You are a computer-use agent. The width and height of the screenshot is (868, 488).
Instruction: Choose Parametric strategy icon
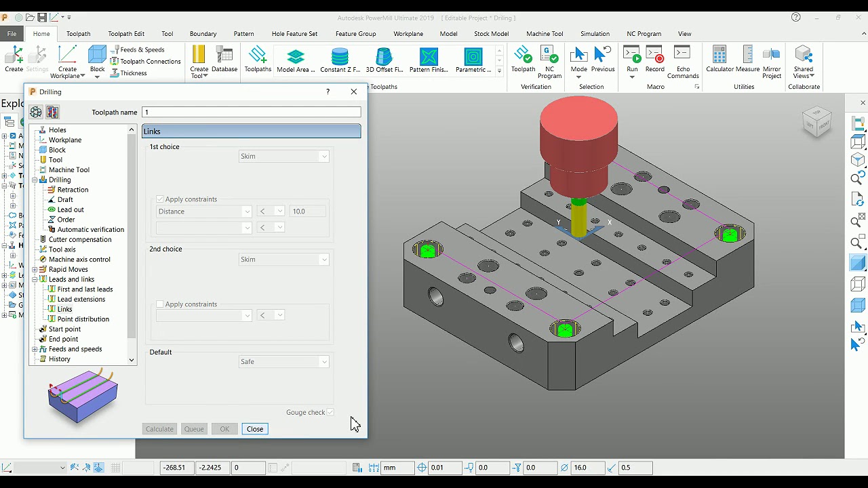[x=473, y=60]
